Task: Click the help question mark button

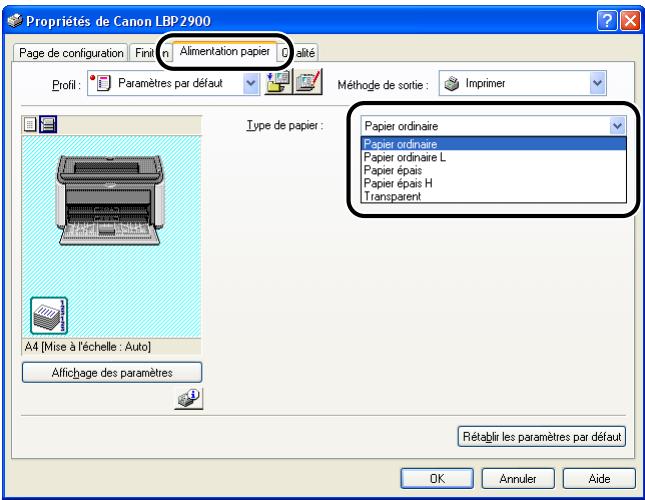Action: pyautogui.click(x=607, y=21)
